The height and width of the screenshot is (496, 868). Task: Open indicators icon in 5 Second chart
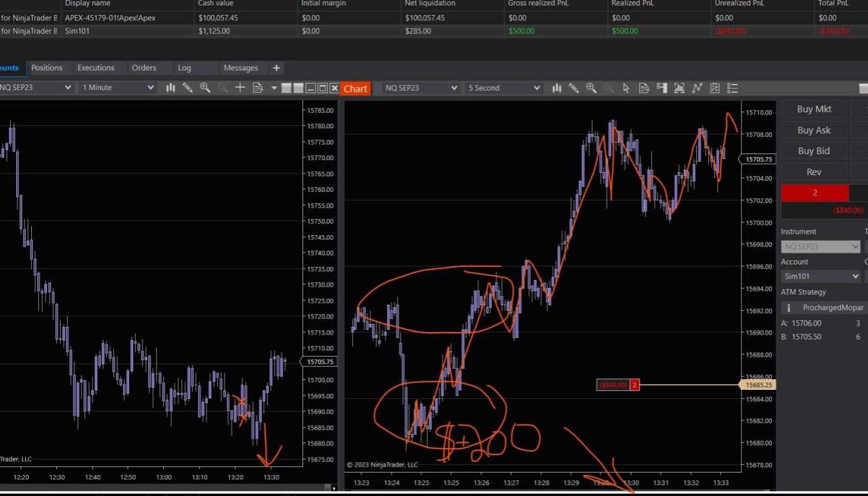679,88
